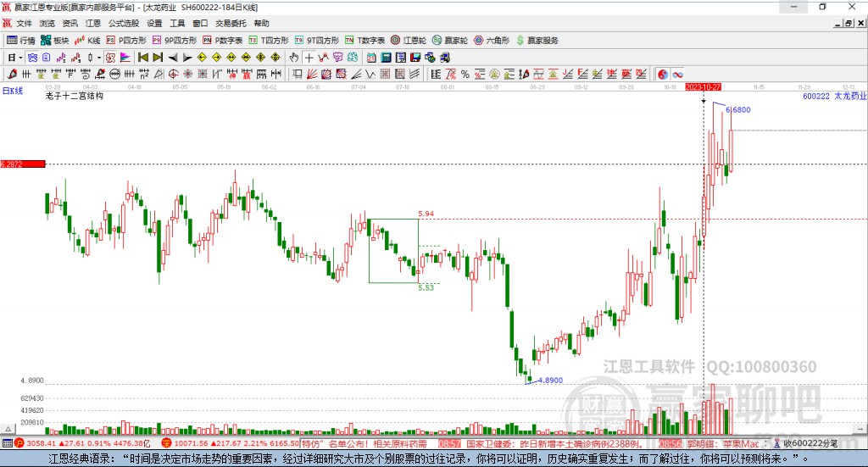Open the 板块 sector view
868x467 pixels.
55,41
